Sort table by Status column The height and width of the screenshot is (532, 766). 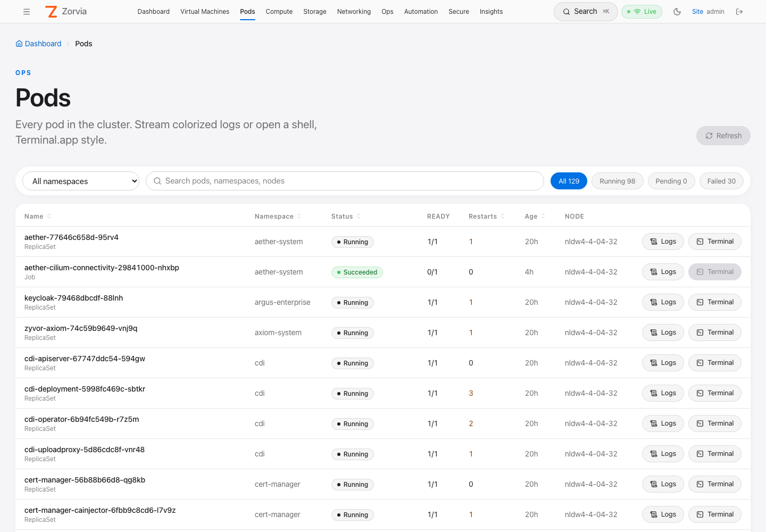coord(346,217)
